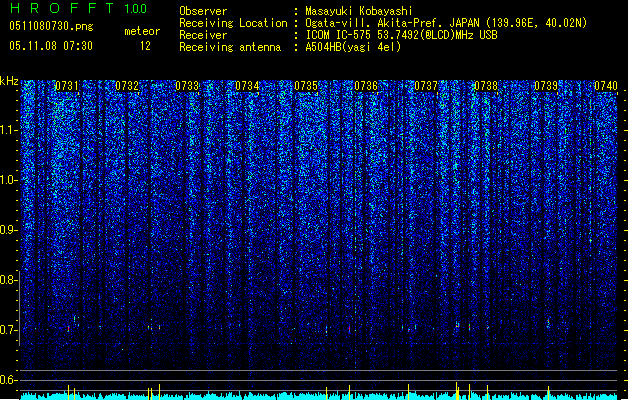Image resolution: width=629 pixels, height=400 pixels.
Task: Click the 0740 time marker
Action: click(x=606, y=86)
